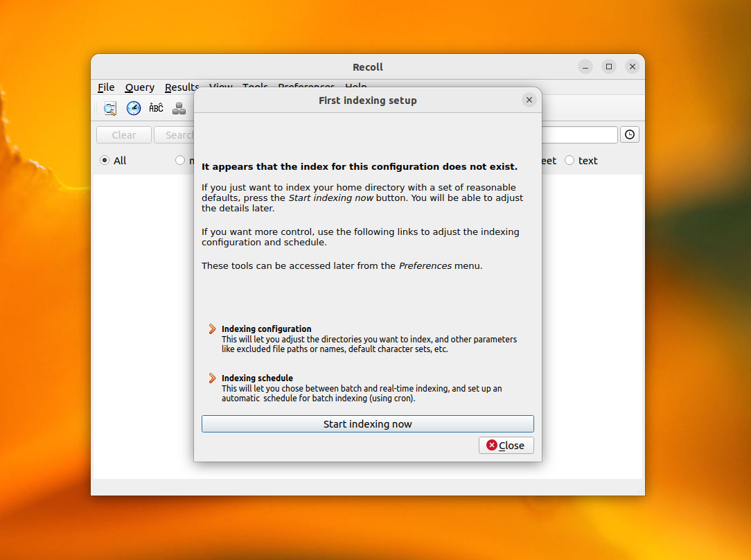Image resolution: width=751 pixels, height=560 pixels.
Task: Select the radio button right after All
Action: click(x=180, y=160)
